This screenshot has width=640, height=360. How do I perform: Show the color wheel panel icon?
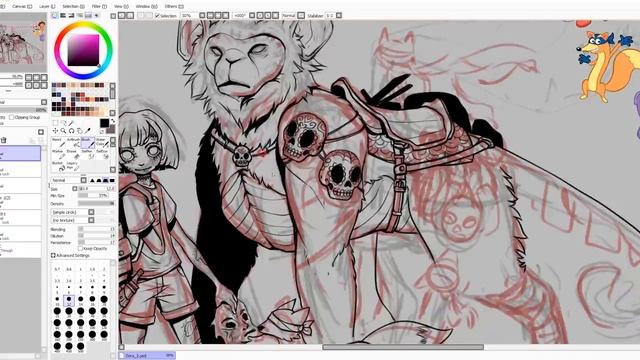55,16
